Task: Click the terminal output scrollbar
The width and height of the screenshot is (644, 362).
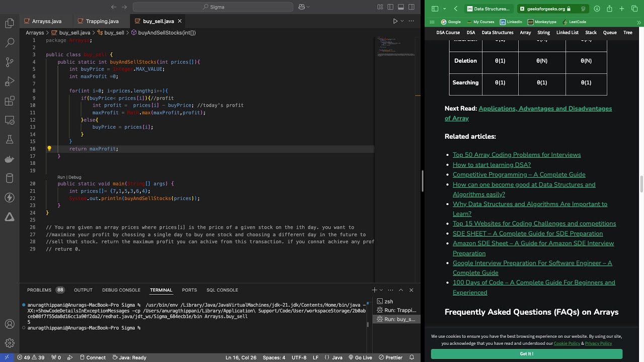Action: pyautogui.click(x=368, y=324)
